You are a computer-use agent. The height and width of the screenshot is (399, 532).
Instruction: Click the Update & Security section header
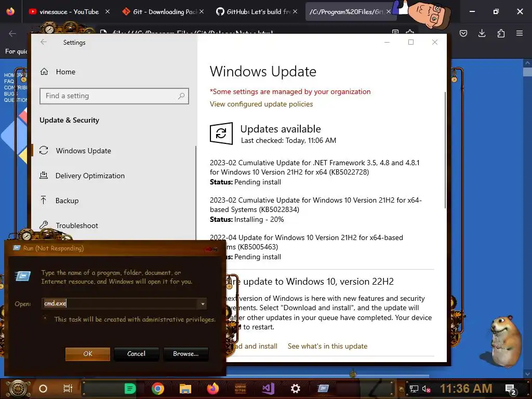pos(69,120)
